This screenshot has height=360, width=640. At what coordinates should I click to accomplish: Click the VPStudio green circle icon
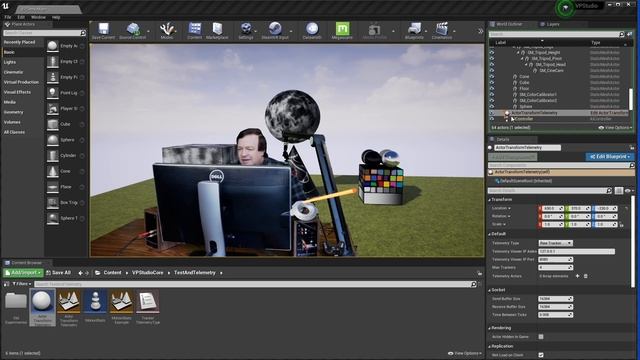coord(565,8)
